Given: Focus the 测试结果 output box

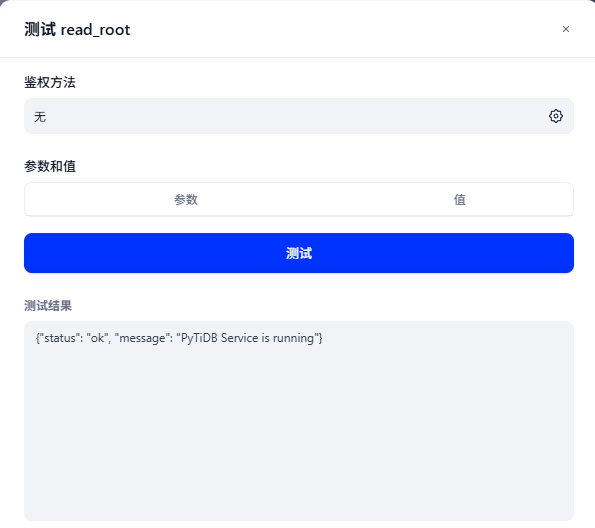Looking at the screenshot, I should tap(299, 421).
